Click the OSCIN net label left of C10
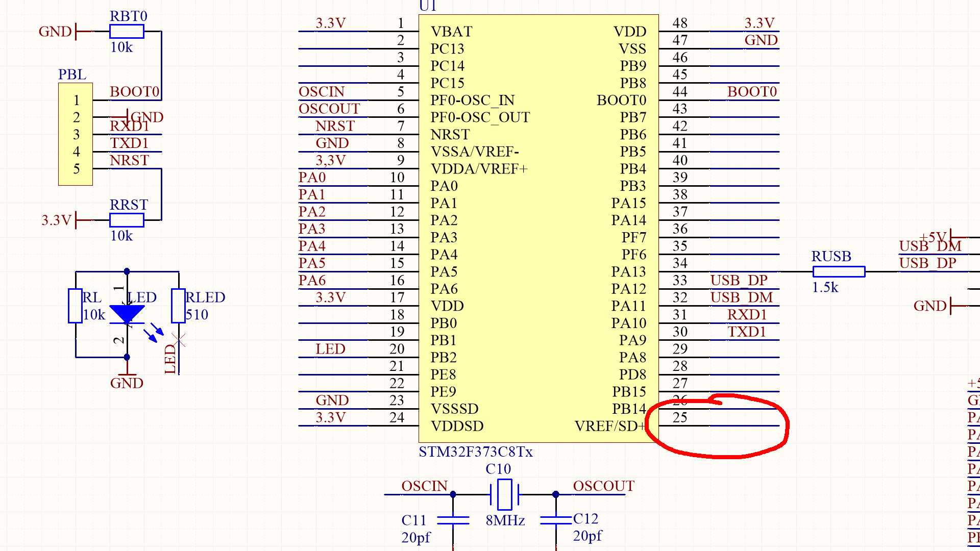The image size is (980, 551). 424,486
